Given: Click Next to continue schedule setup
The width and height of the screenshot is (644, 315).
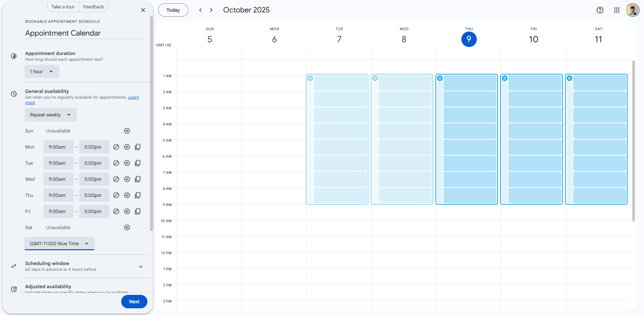Looking at the screenshot, I should click(134, 302).
